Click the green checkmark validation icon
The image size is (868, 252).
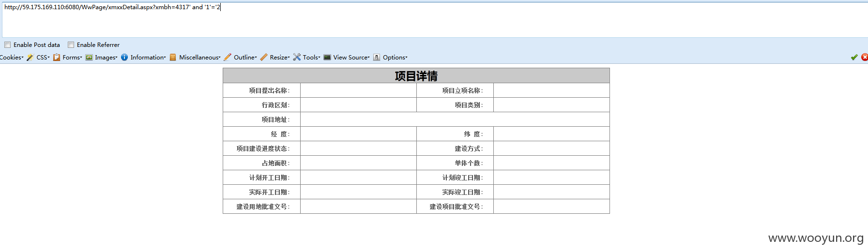[854, 58]
